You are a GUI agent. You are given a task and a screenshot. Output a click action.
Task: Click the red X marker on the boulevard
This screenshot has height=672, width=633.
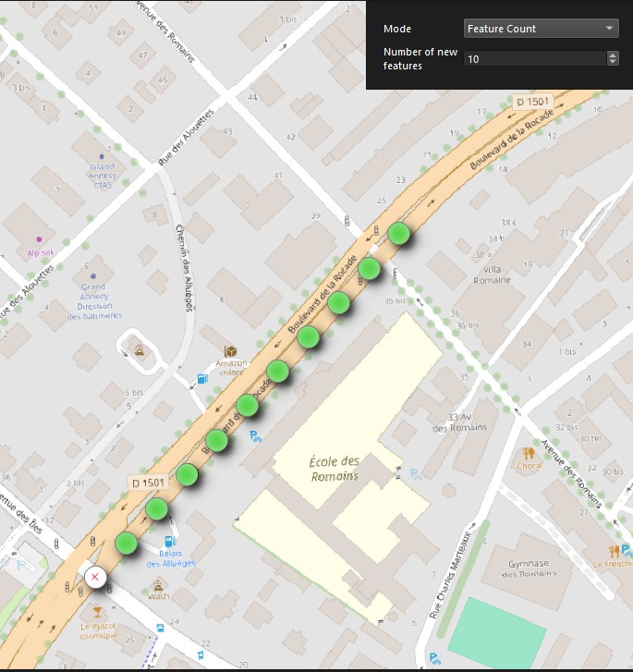pos(95,577)
